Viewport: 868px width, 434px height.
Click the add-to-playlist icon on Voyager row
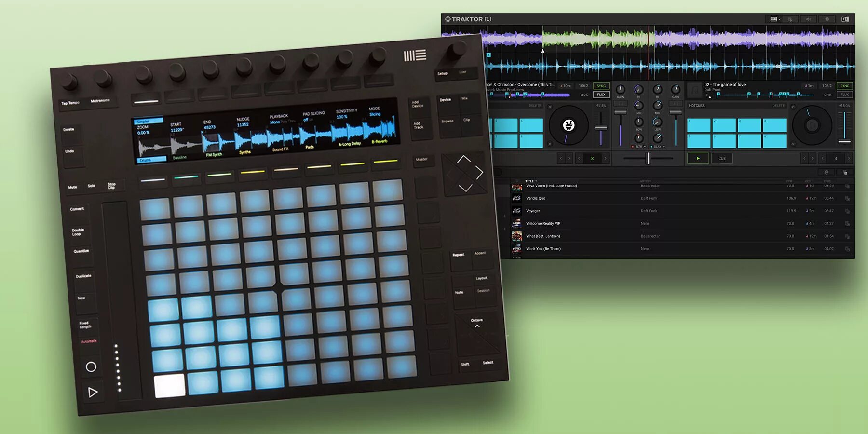pos(847,211)
